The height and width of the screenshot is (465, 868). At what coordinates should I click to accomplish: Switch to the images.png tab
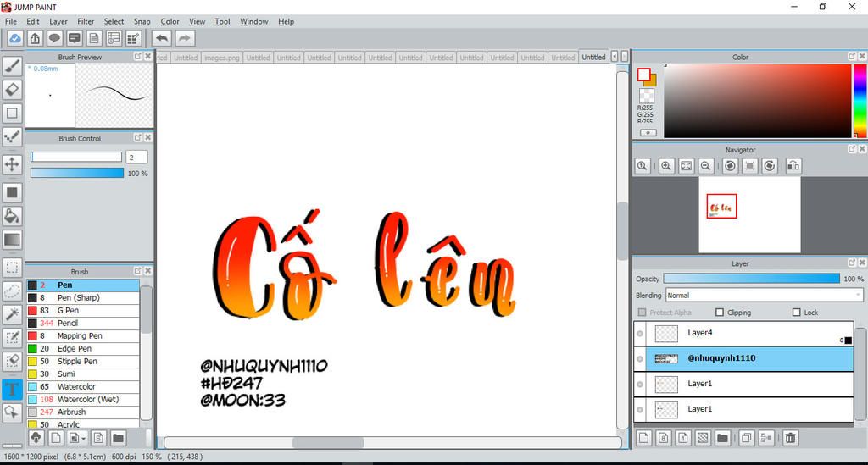click(x=221, y=58)
